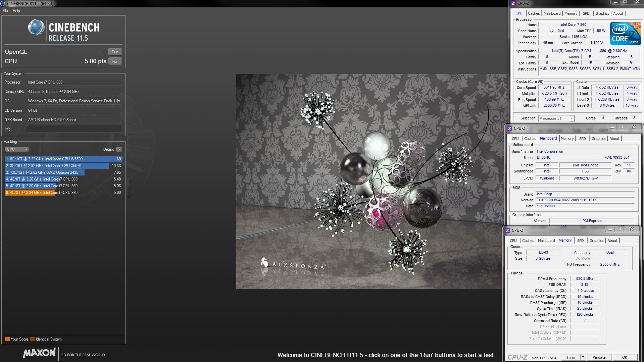Click the brown Identical System legend swatch
Screen dimensions: 644x362
[32, 339]
